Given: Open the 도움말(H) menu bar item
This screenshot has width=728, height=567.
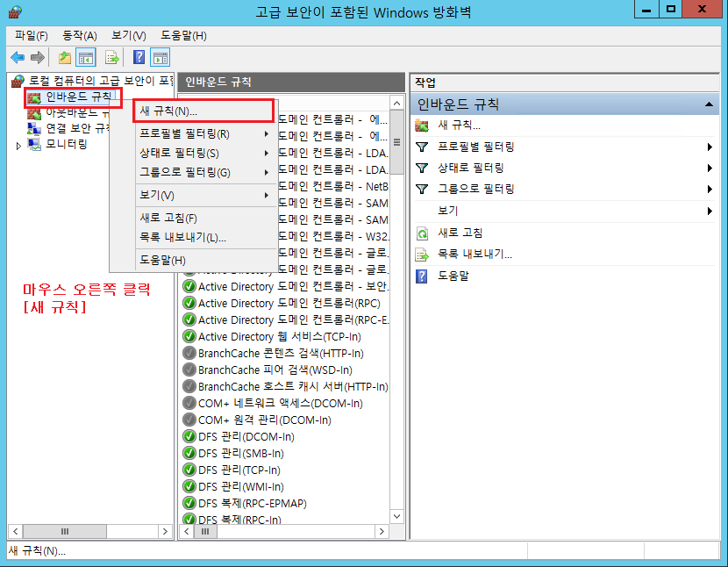Looking at the screenshot, I should (x=183, y=35).
